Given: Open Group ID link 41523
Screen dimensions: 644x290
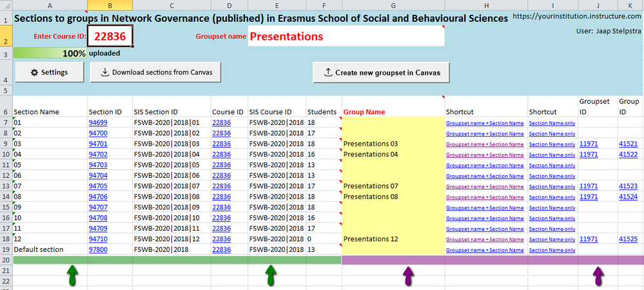Looking at the screenshot, I should [x=629, y=186].
